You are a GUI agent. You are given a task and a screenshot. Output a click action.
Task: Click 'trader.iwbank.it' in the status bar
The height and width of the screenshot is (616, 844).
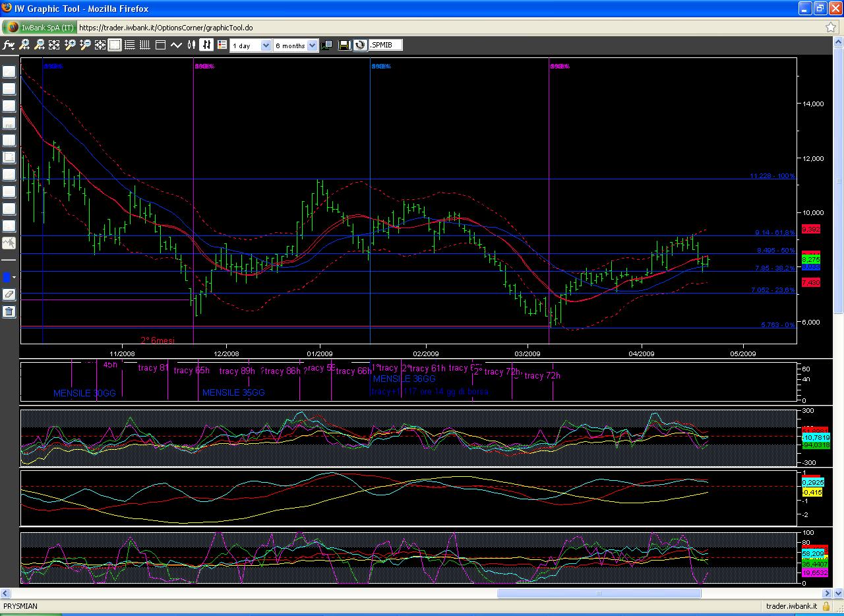(791, 606)
